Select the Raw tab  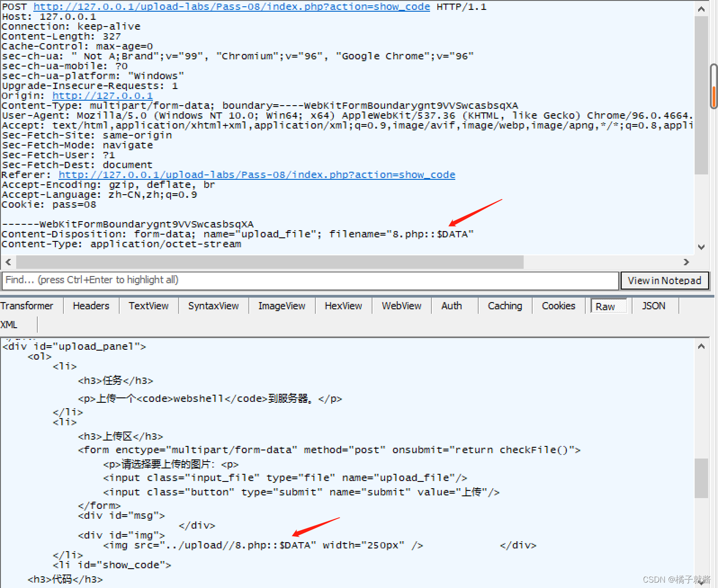click(609, 306)
